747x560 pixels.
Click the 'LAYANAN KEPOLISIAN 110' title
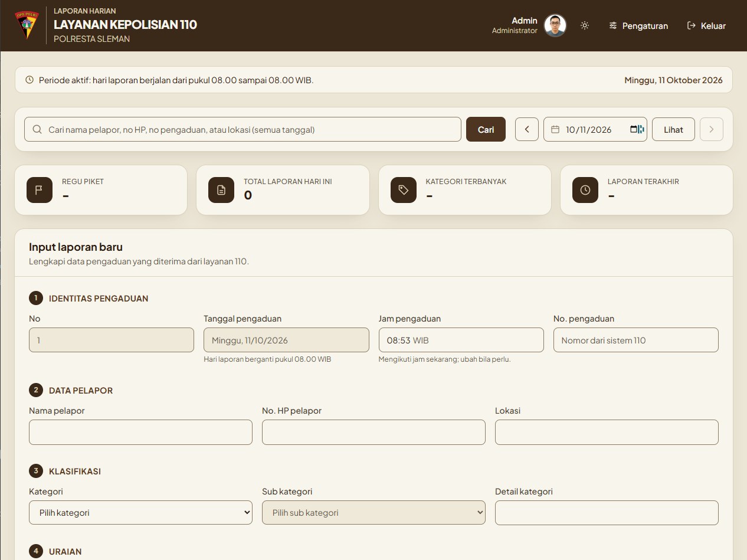coord(125,24)
